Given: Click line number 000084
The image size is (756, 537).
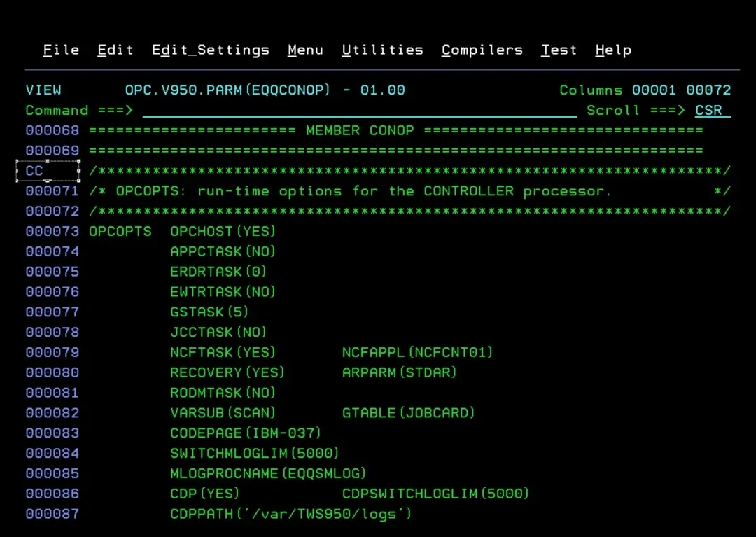Looking at the screenshot, I should (x=52, y=454).
